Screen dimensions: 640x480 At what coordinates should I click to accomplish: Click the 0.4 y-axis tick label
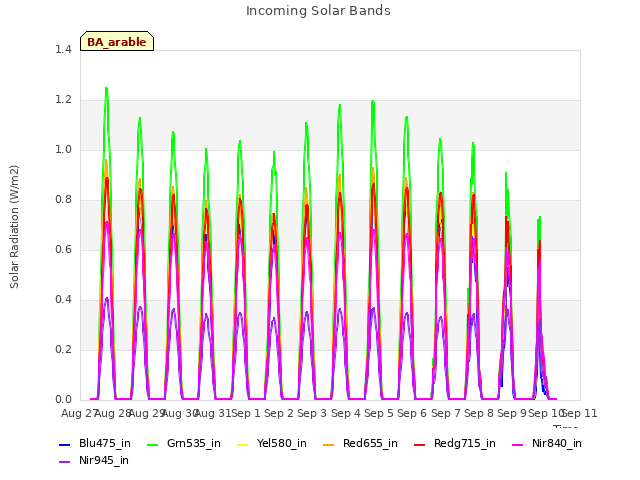(x=63, y=299)
